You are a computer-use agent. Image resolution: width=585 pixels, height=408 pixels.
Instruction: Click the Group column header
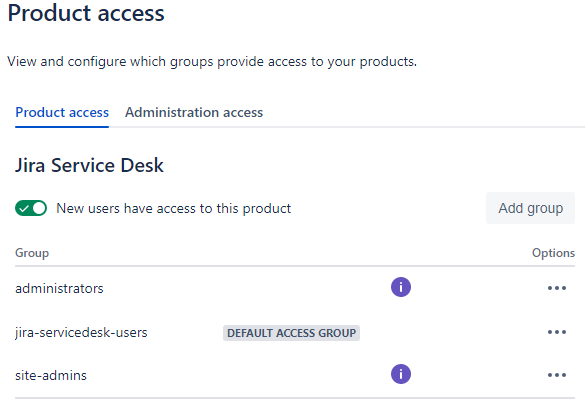point(32,253)
